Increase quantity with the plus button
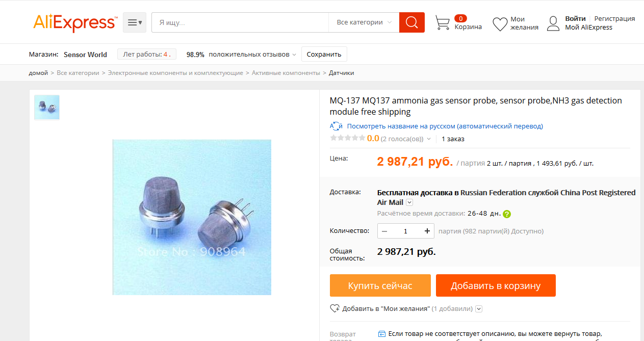 point(427,231)
